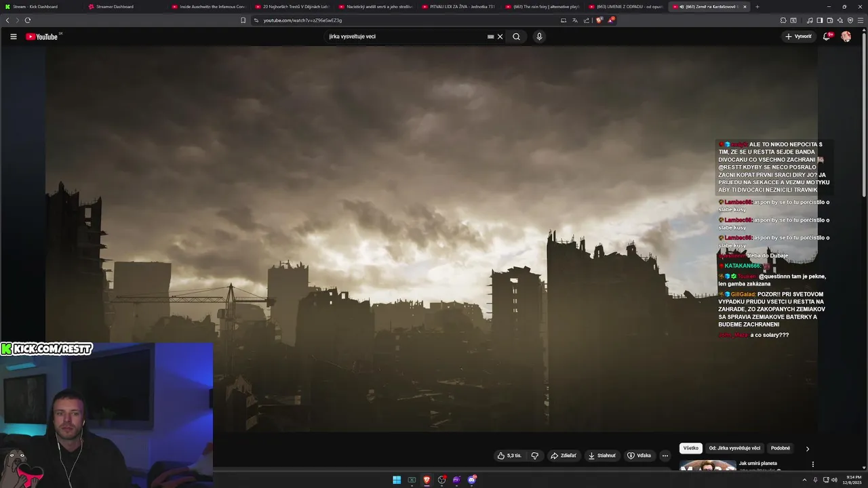Open the media control music note icon
This screenshot has width=868, height=488.
(810, 20)
